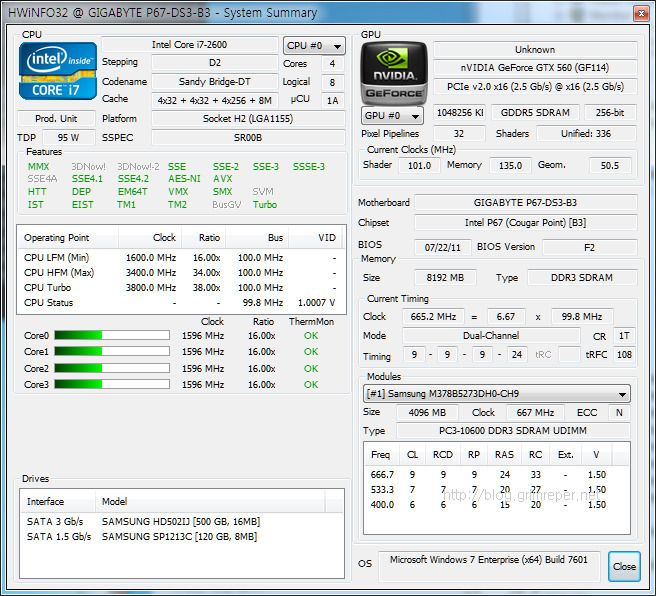Click the BIOS date 07/22/11 field
This screenshot has height=596, width=656.
click(443, 247)
